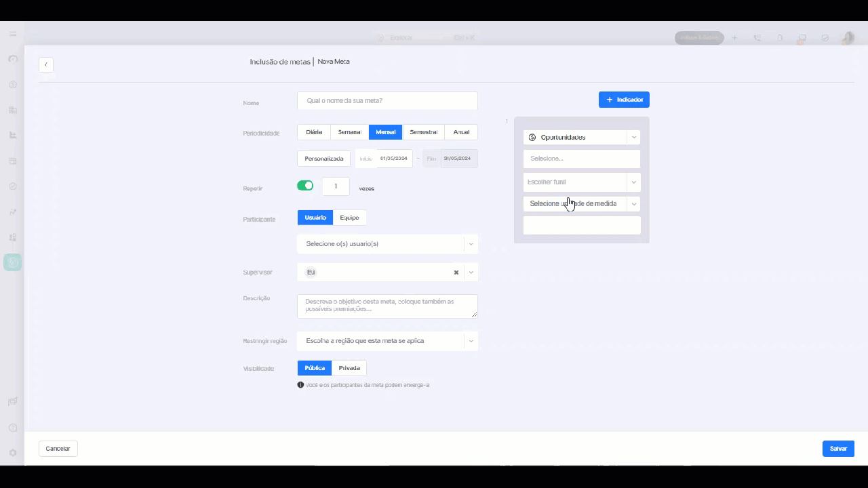Open the Escolher funil dropdown
The height and width of the screenshot is (488, 868).
[x=582, y=182]
